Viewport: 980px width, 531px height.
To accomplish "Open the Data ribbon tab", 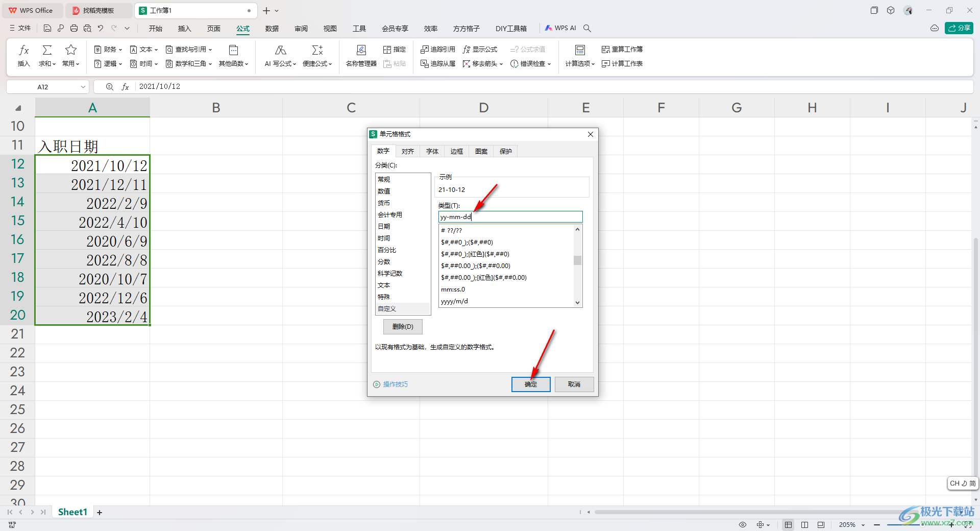I will coord(272,29).
